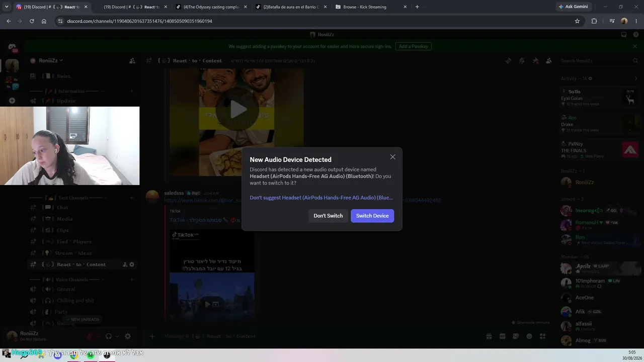Screen dimensions: 644x362
Task: Click Add a Passkey button
Action: point(413,46)
